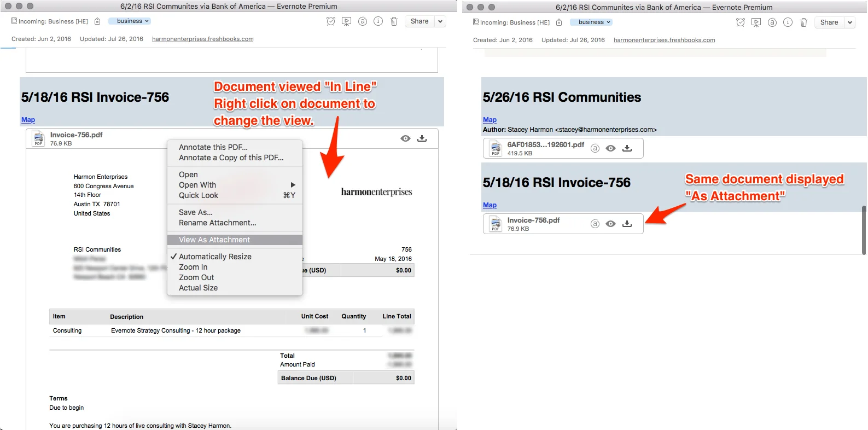Quick Look inline Invoice-756.pdf via eye icon
Image resolution: width=868 pixels, height=430 pixels.
(405, 138)
